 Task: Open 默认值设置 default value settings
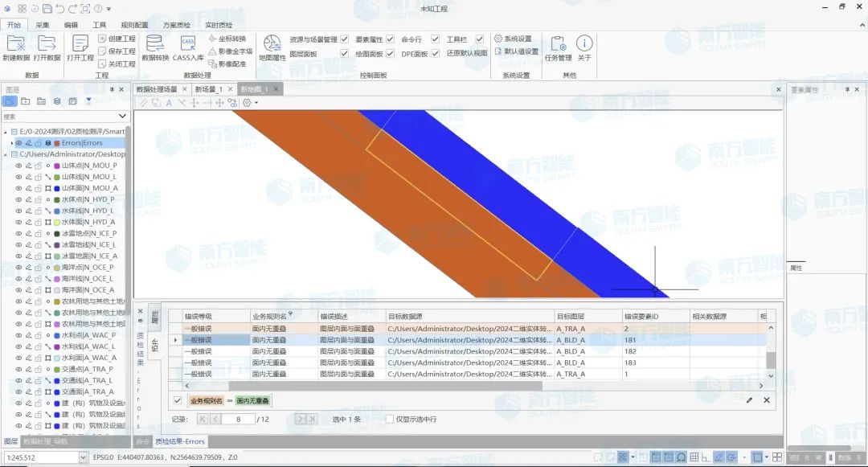[x=516, y=51]
